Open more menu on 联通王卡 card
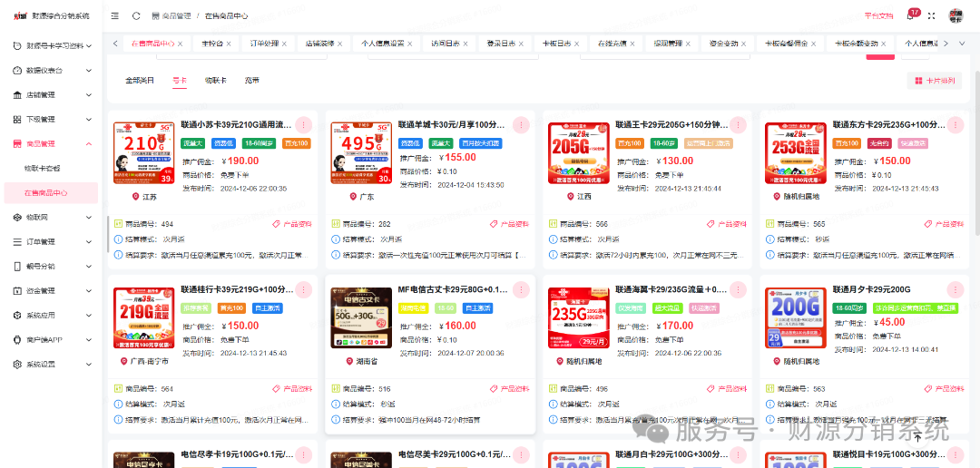980x468 pixels. (x=738, y=124)
